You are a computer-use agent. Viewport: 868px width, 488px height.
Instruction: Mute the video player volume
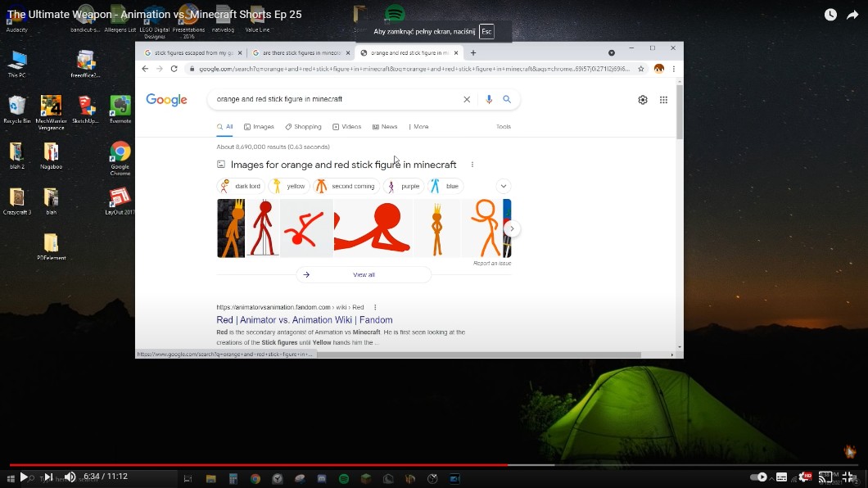[70, 477]
